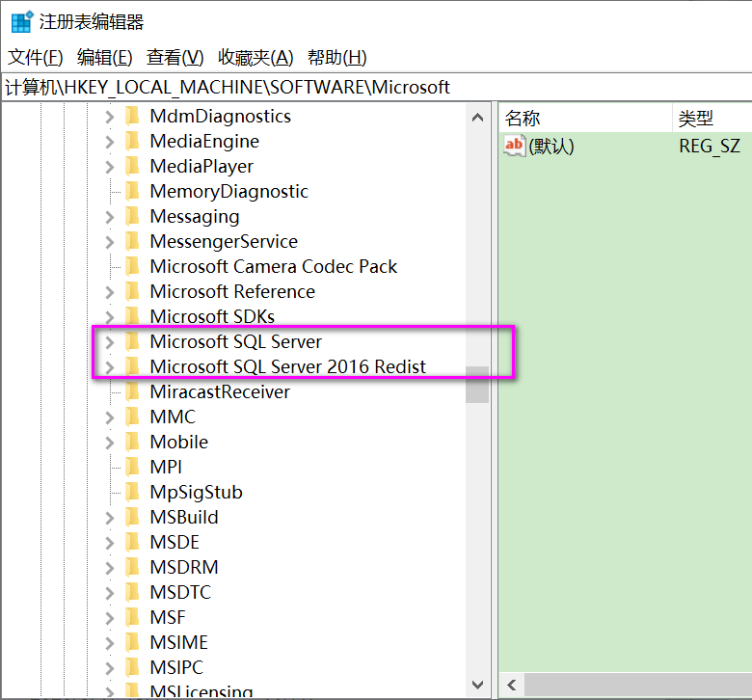
Task: Click folder icon of MdmDiagnostics
Action: pyautogui.click(x=132, y=116)
